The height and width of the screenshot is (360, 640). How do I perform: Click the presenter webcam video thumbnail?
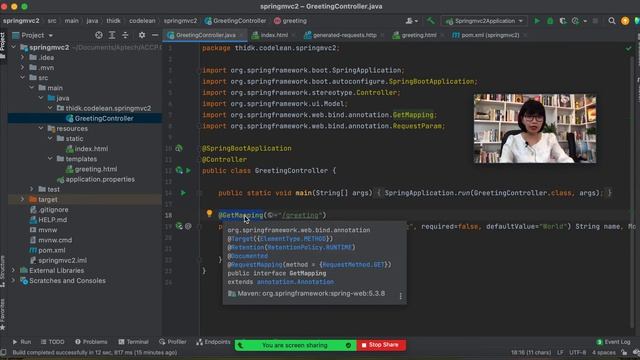(x=535, y=128)
